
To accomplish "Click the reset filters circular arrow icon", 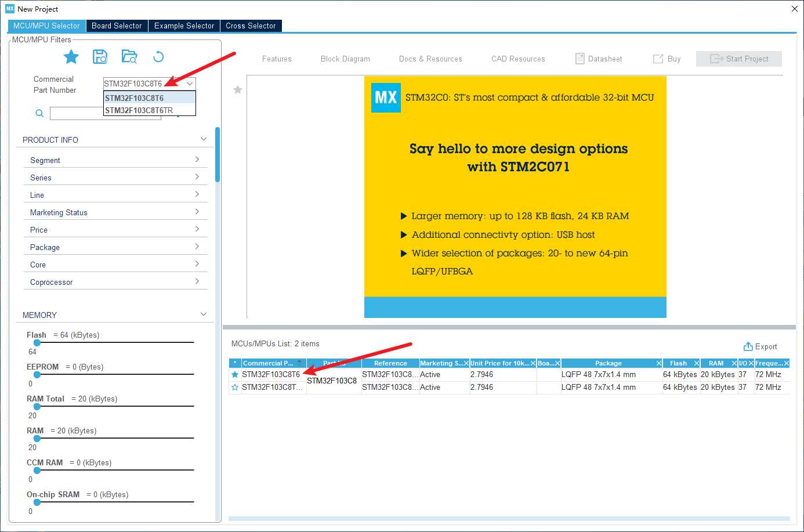I will click(x=158, y=57).
